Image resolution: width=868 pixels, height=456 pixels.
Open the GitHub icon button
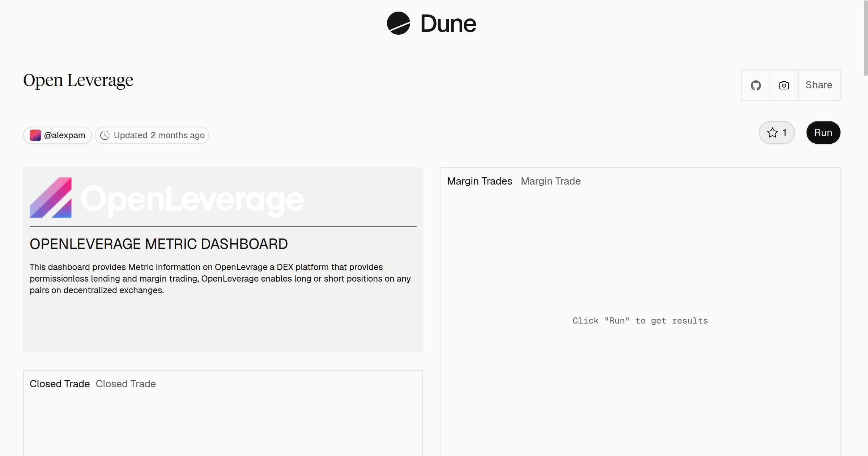[x=756, y=85]
